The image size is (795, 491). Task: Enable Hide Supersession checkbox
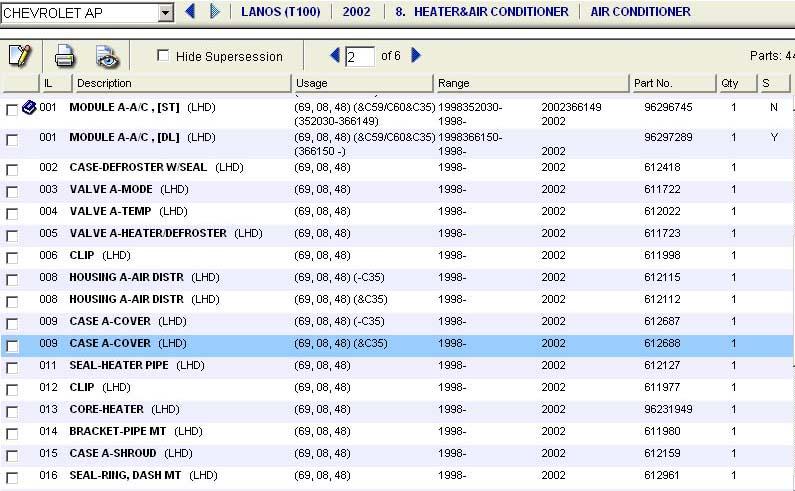163,55
